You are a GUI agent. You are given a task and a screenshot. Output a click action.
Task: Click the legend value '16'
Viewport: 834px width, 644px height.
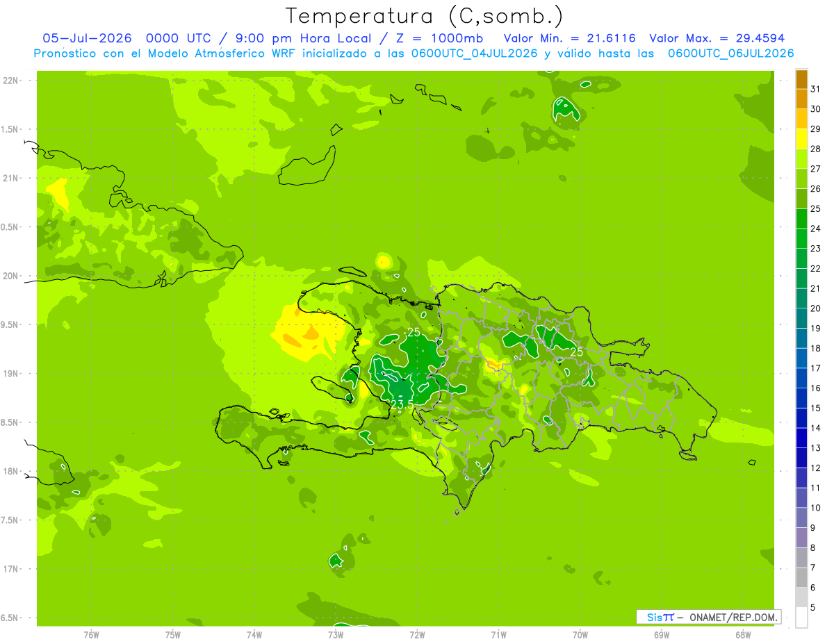pos(815,388)
